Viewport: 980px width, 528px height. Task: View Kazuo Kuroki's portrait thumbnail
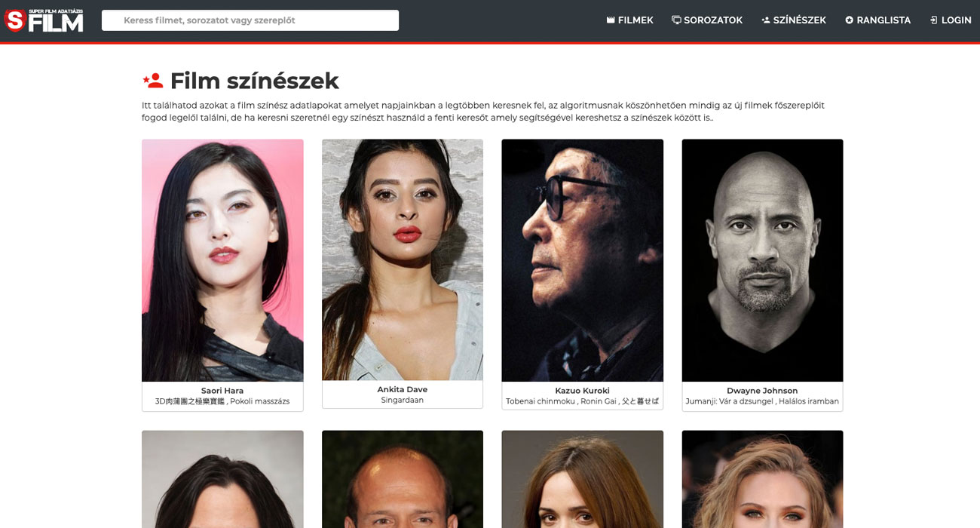[x=583, y=260]
